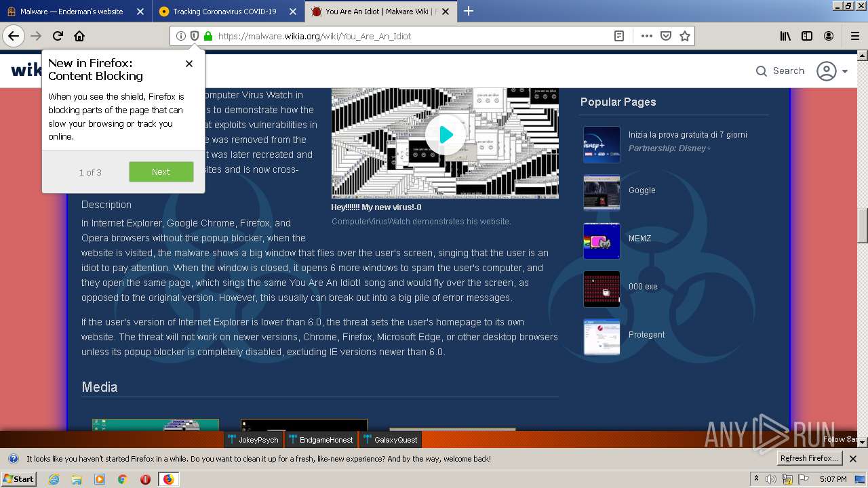Open the Firefox account icon
Screen dimensions: 868x488
[x=829, y=36]
